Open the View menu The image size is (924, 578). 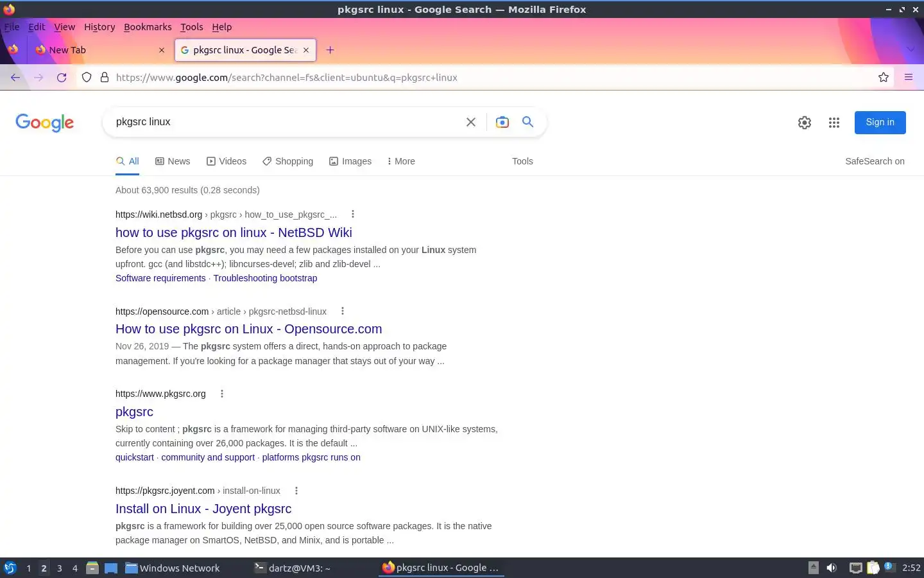click(64, 27)
